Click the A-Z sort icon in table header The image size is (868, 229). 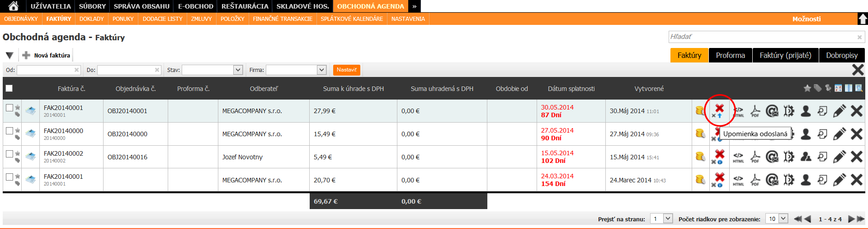pos(838,88)
